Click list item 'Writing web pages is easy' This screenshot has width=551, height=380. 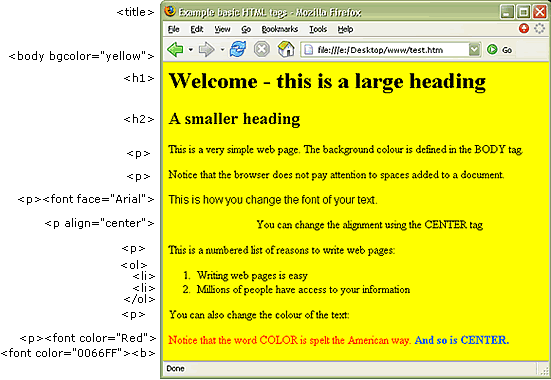252,276
